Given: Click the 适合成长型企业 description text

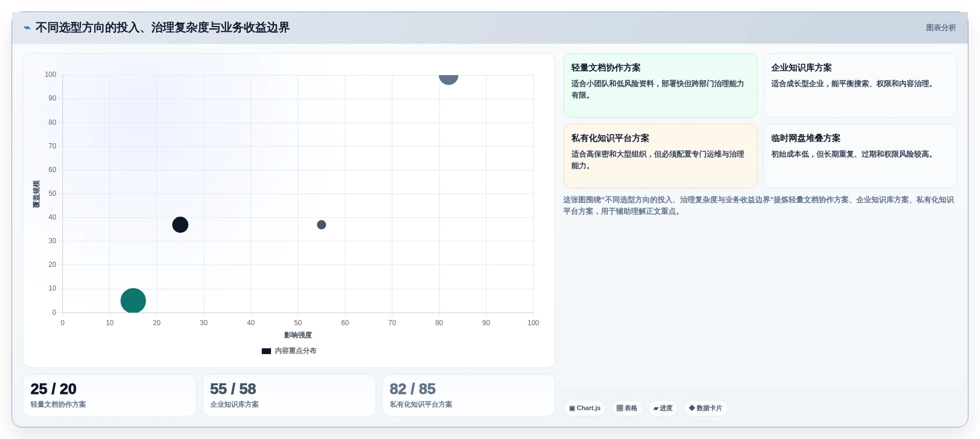Looking at the screenshot, I should (854, 84).
